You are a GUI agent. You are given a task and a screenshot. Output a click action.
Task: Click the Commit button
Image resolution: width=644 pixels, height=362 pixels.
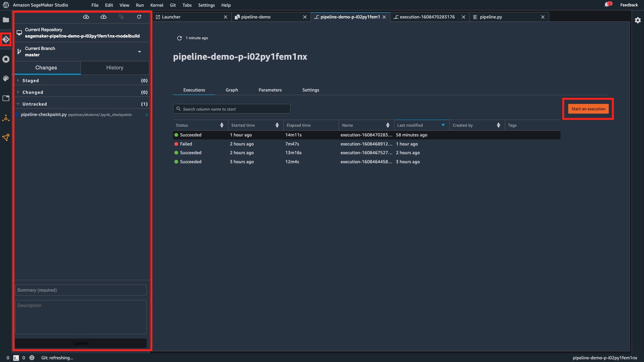[x=80, y=343]
